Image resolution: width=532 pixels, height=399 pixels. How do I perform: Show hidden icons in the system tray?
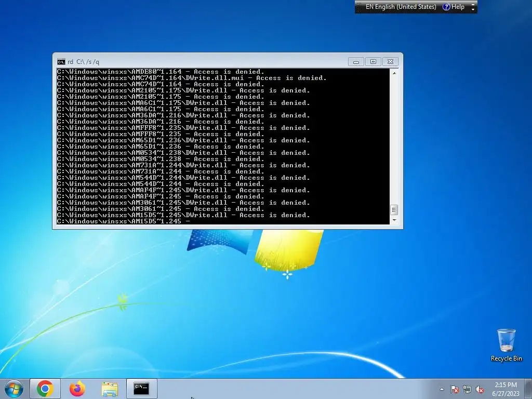click(442, 389)
